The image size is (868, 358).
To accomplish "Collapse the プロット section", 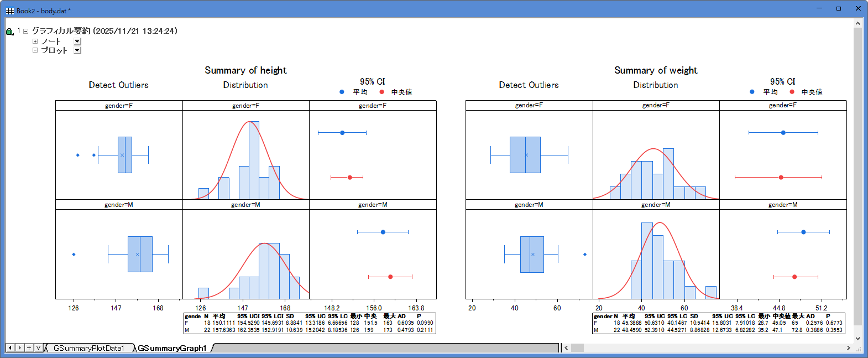I will tap(35, 50).
